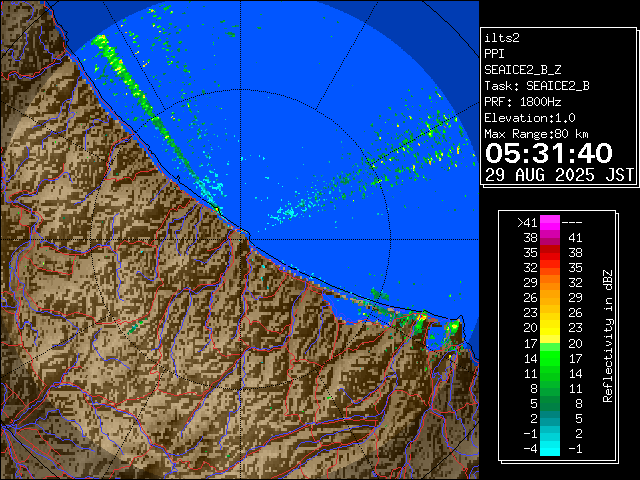The width and height of the screenshot is (640, 480).
Task: Click the magenta >41 dBZ legend swatch
Action: [550, 222]
